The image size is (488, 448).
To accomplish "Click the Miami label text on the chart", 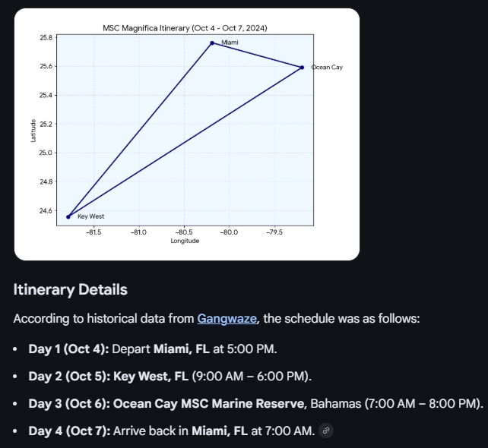I will [x=230, y=43].
